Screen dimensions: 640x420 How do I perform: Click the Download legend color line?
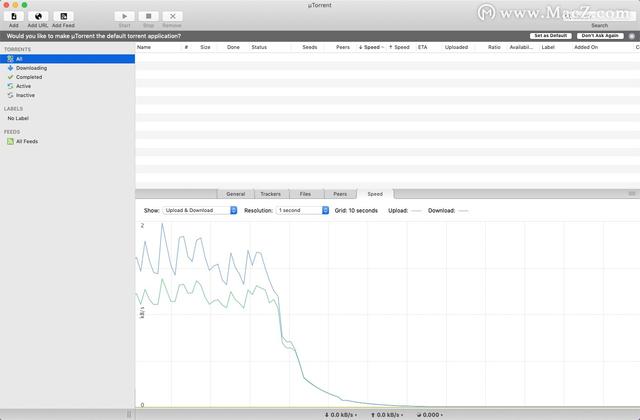(x=463, y=211)
